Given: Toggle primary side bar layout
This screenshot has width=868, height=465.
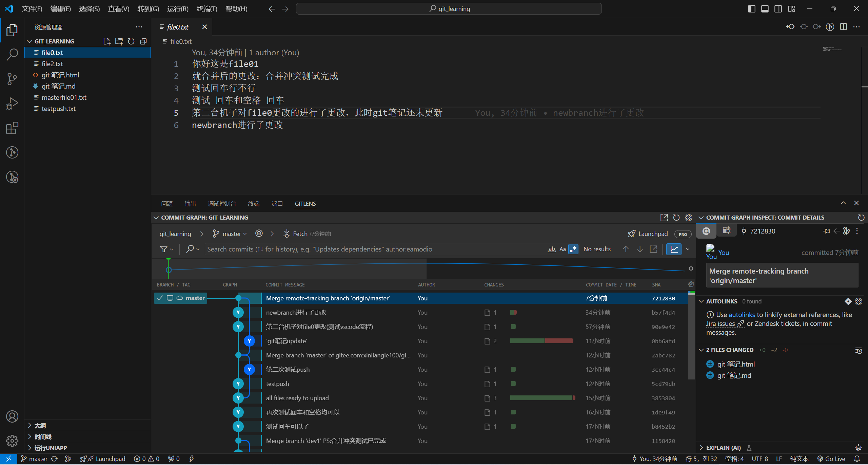Looking at the screenshot, I should click(752, 9).
